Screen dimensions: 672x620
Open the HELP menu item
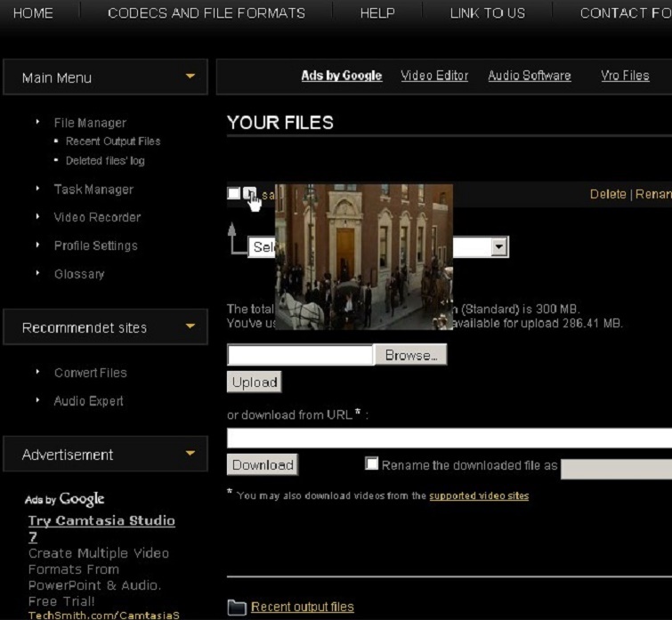(377, 13)
